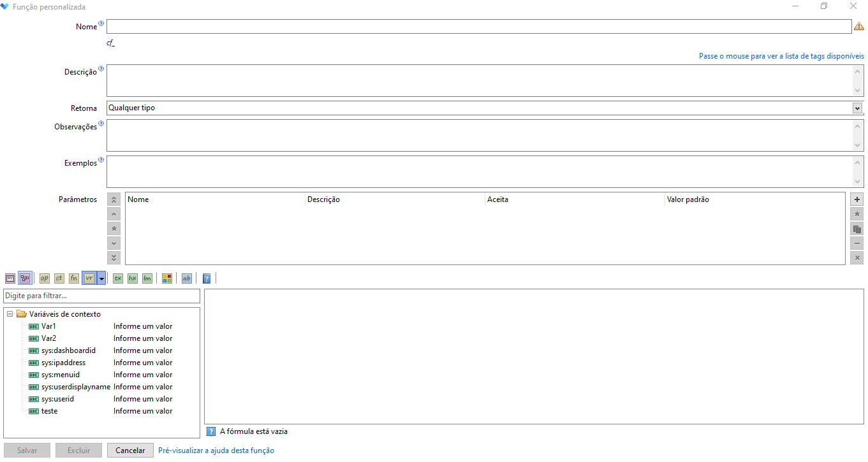Viewport: 868px width, 462px height.
Task: Click the Cancelar button
Action: pos(131,451)
